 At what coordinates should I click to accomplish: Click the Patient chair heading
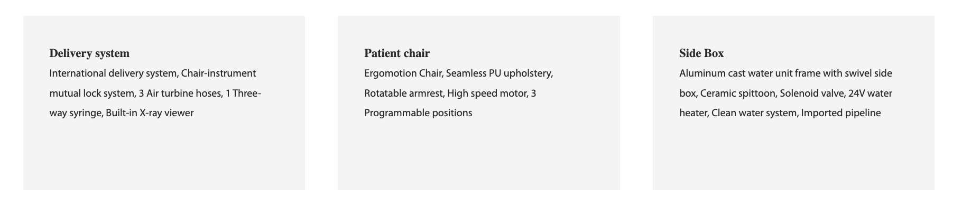[397, 53]
